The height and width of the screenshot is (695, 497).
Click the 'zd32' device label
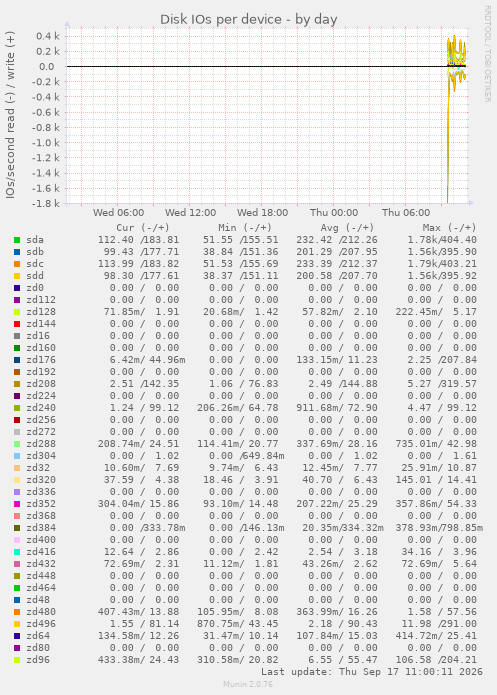38,468
